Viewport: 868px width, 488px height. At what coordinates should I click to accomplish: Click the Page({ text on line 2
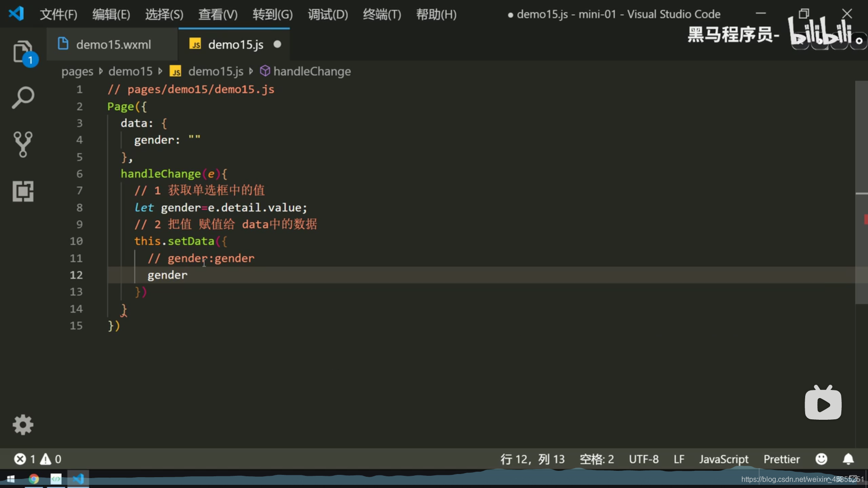point(127,107)
